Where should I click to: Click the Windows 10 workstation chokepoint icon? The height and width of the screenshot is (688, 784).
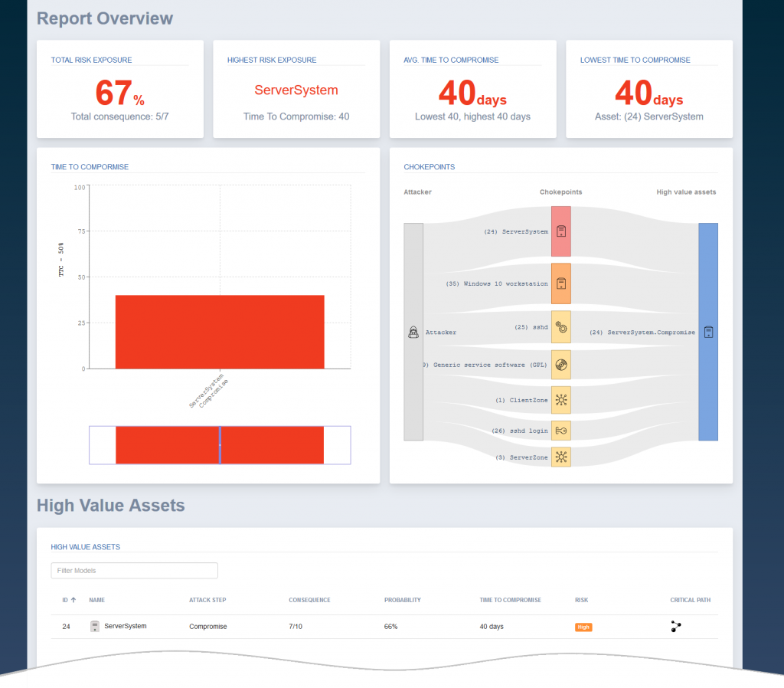pos(561,283)
